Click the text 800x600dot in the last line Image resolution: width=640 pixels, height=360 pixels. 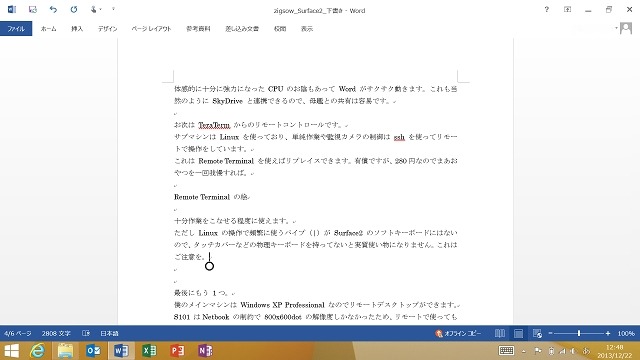[283, 317]
